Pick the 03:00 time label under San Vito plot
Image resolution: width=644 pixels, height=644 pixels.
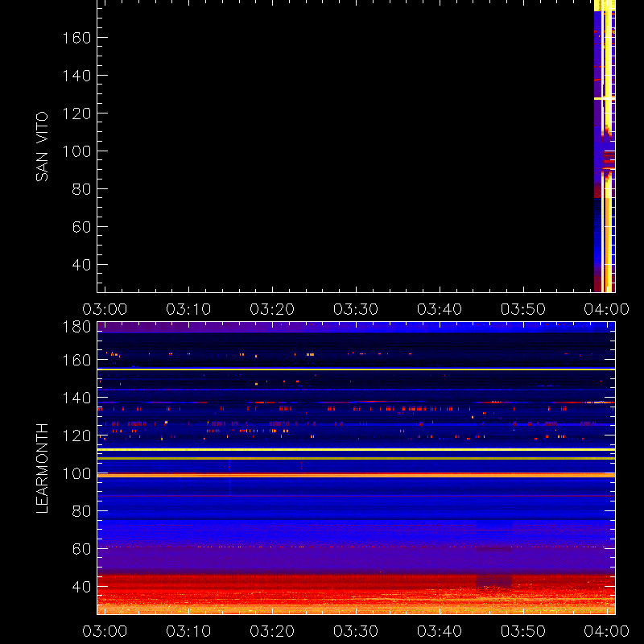(x=105, y=309)
